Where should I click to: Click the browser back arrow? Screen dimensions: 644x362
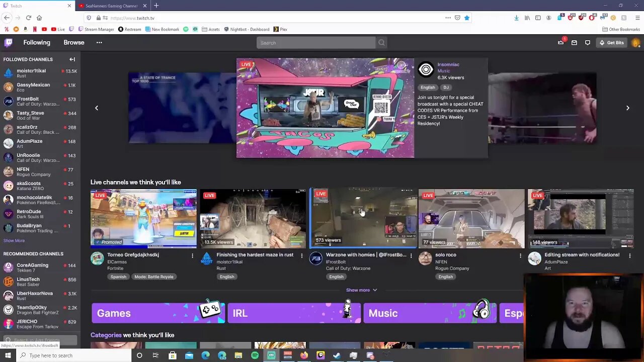(x=7, y=18)
